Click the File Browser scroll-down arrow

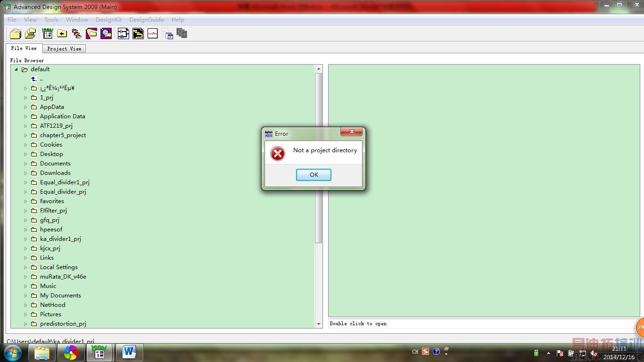tap(319, 324)
